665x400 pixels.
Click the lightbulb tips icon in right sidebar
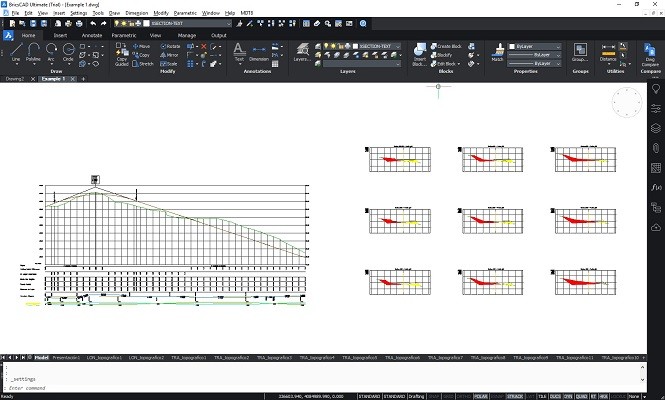[x=656, y=89]
